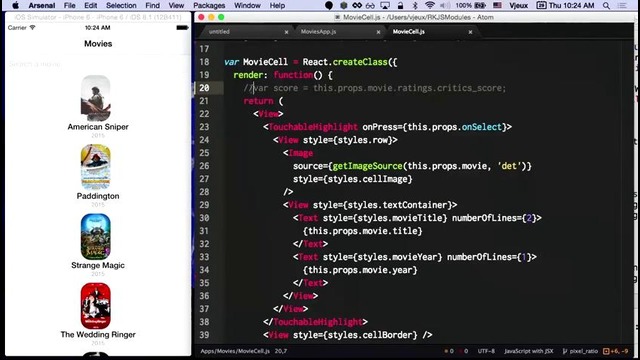Click the Thu 10:24 AM clock

pos(571,5)
